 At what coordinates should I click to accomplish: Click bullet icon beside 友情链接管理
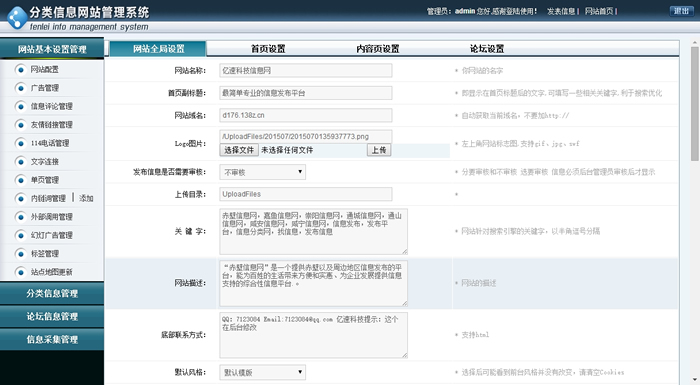(20, 125)
